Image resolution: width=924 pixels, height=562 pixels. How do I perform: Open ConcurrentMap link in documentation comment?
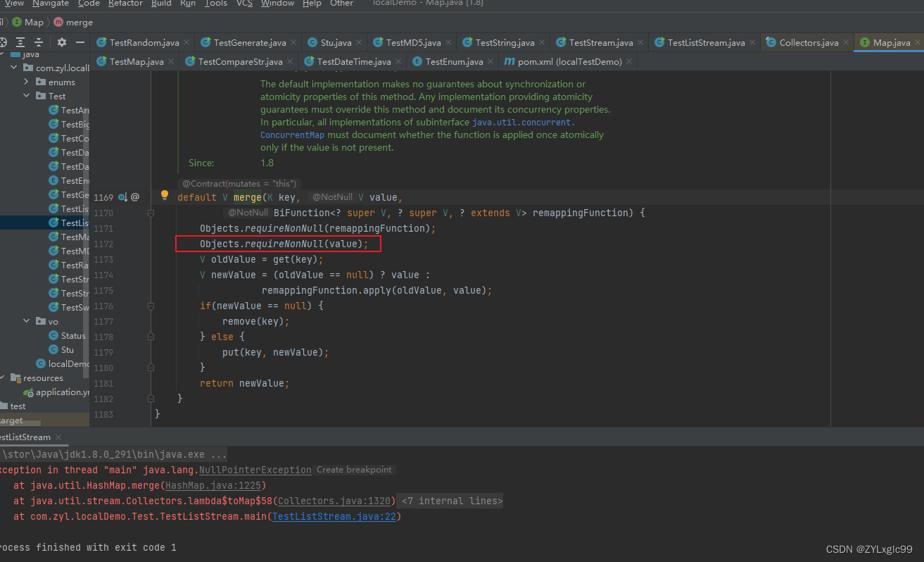click(292, 135)
